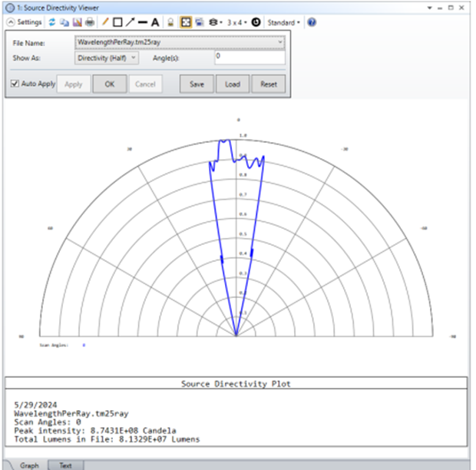Click the lock window icon

170,22
